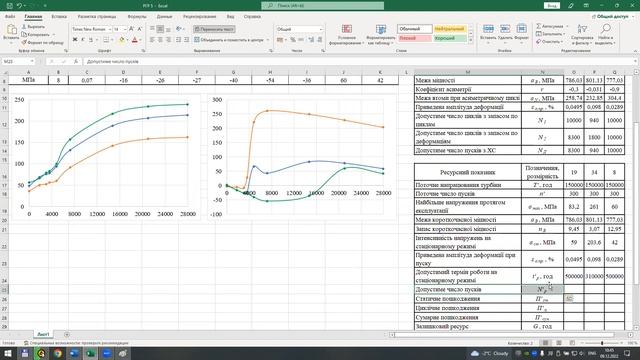
Task: Click Format cells (Формат) icon
Action: pos(521,29)
